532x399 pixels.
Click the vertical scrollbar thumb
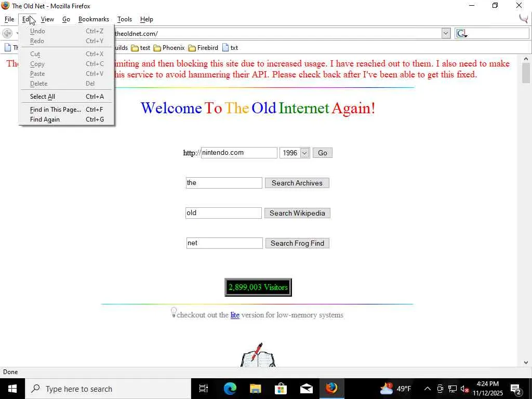526,73
